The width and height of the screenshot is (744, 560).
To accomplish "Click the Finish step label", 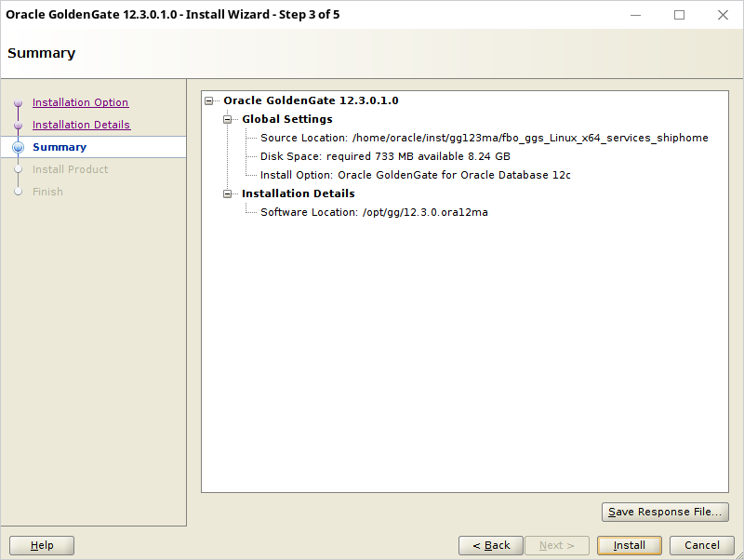I will tap(47, 192).
